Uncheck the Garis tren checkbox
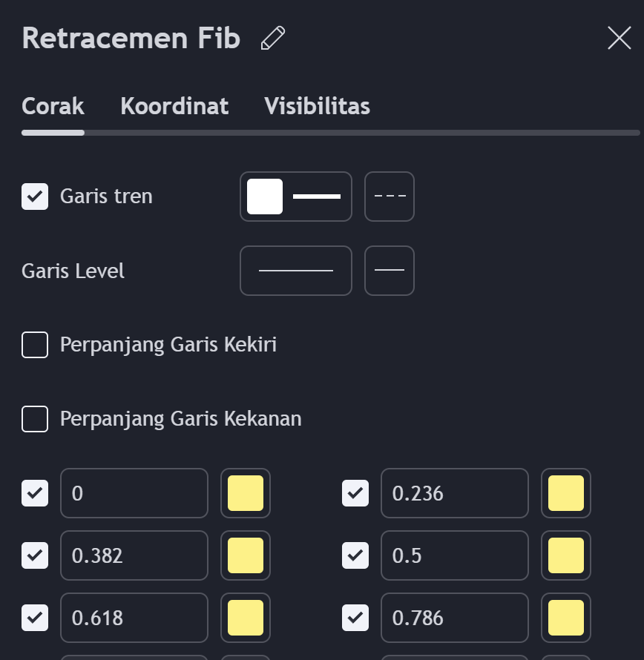Image resolution: width=644 pixels, height=660 pixels. click(x=35, y=197)
